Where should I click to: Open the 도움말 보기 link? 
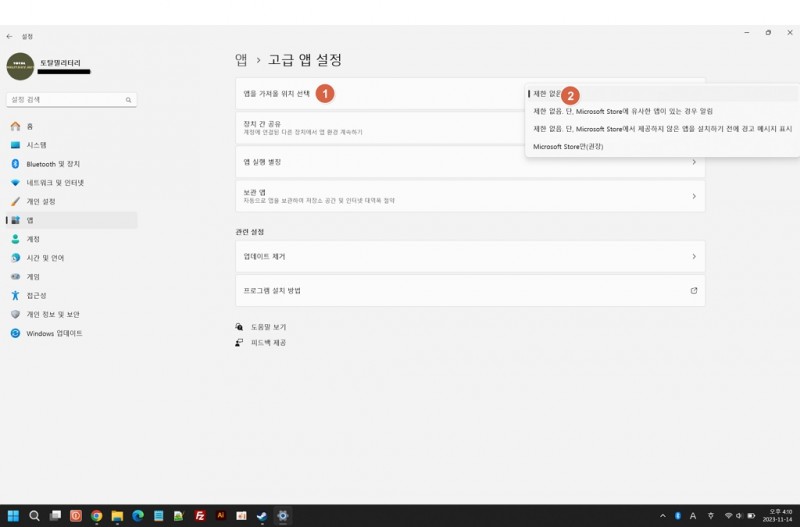pyautogui.click(x=268, y=327)
